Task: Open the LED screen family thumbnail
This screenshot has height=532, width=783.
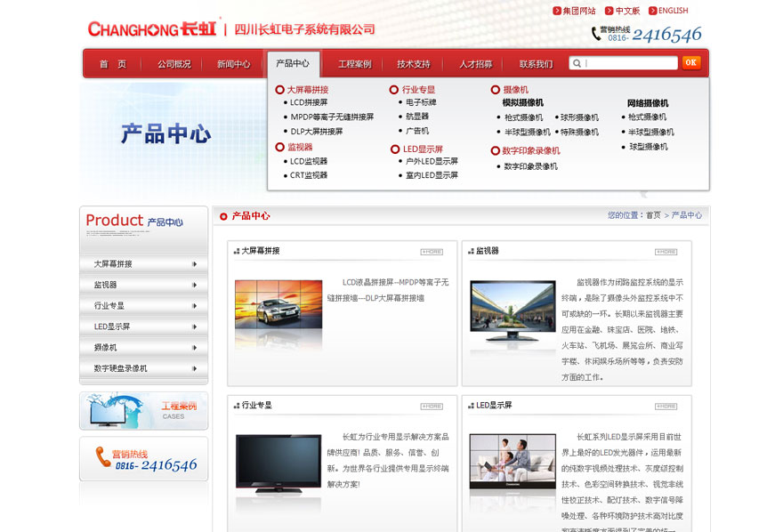Action: point(513,462)
